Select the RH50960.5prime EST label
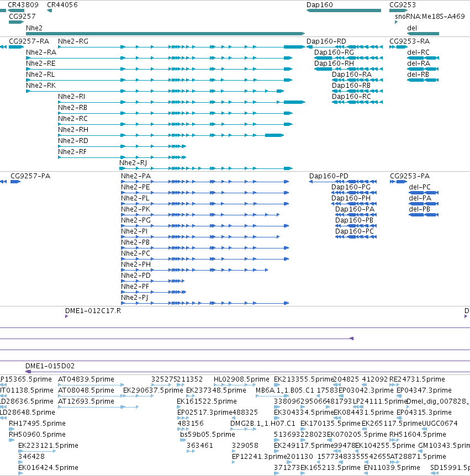This screenshot has width=470, height=476. tap(37, 435)
